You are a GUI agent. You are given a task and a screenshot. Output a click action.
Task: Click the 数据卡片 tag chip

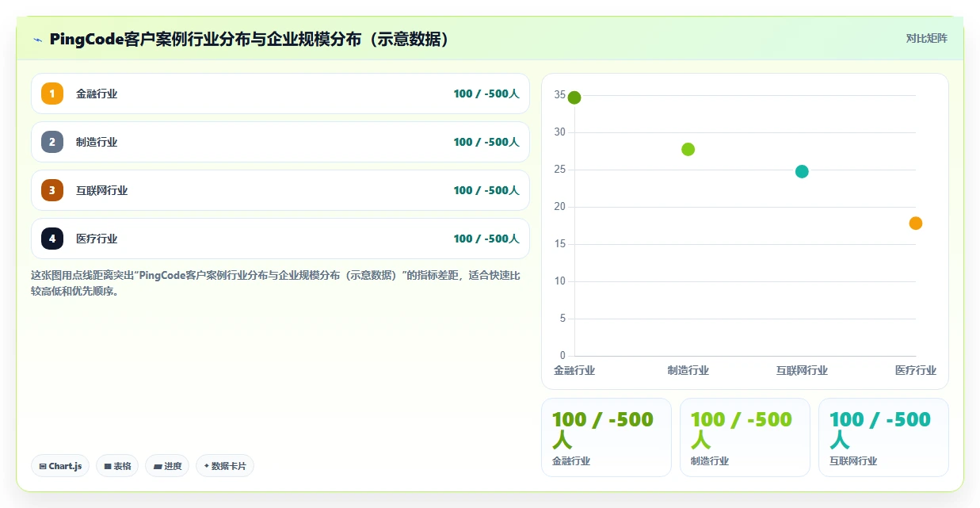(225, 466)
